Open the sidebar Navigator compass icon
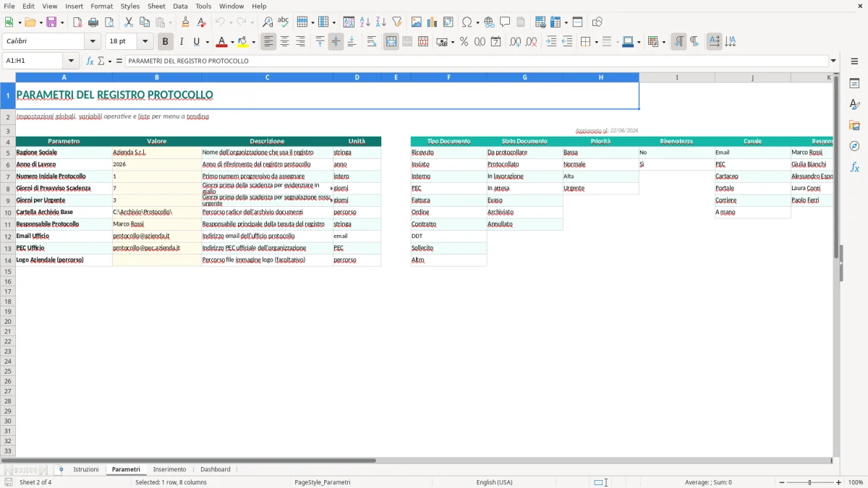The image size is (868, 488). point(854,146)
